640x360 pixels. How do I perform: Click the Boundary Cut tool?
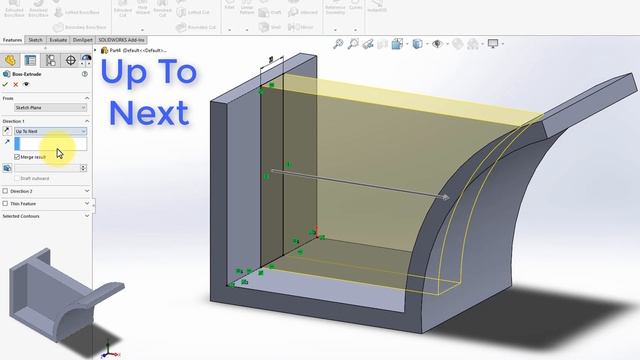click(196, 27)
